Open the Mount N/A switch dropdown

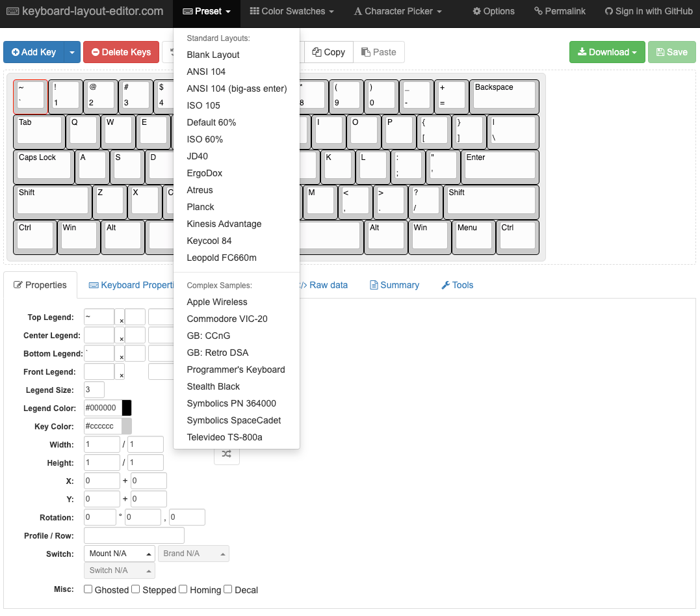click(x=120, y=554)
